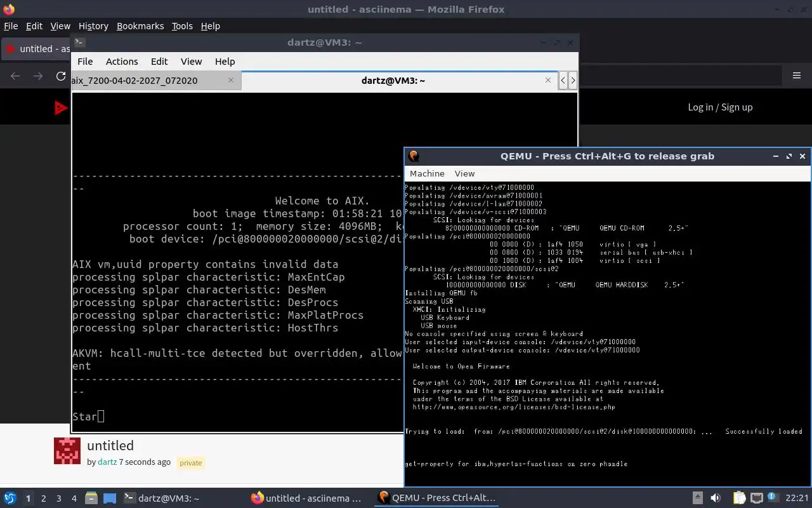Screen dimensions: 812x508
Task: Close the aix_7200-04-02-2027_072020 terminal tab
Action: [231, 80]
